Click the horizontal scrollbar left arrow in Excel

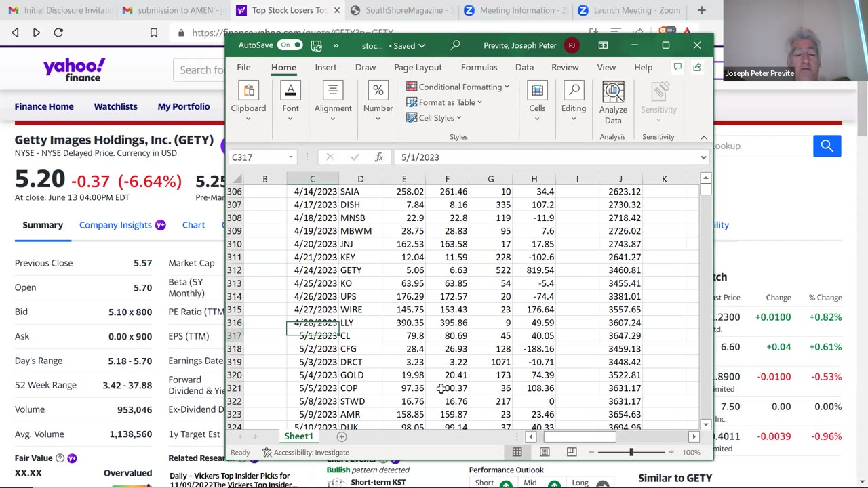[531, 437]
